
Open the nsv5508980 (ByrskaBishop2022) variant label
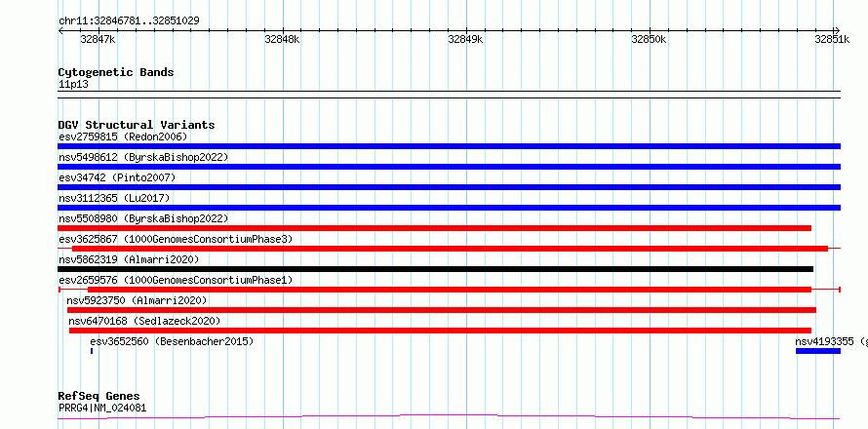[143, 218]
